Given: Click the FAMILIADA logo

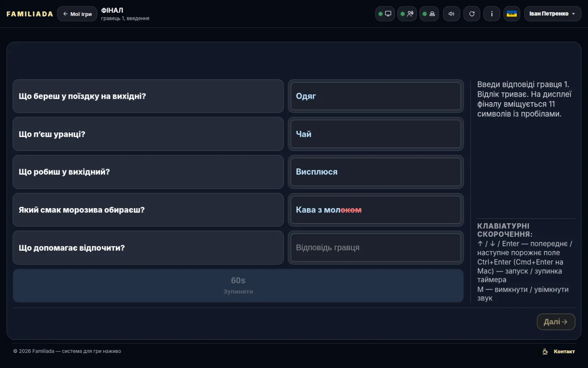Looking at the screenshot, I should tap(30, 14).
